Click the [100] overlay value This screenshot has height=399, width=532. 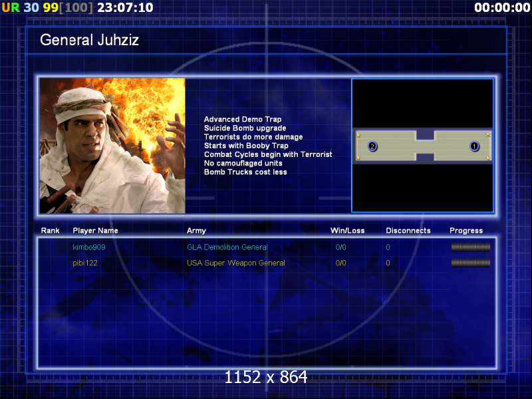pyautogui.click(x=76, y=7)
